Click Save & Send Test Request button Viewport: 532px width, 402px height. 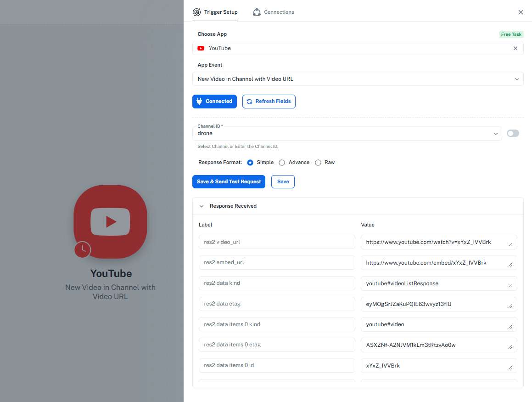click(229, 182)
